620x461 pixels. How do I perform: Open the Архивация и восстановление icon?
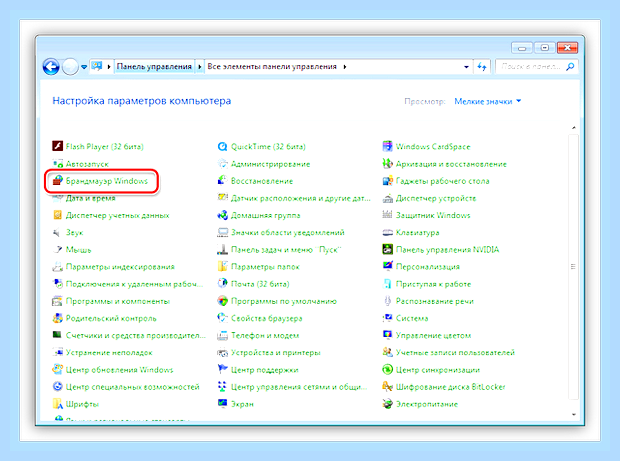388,164
